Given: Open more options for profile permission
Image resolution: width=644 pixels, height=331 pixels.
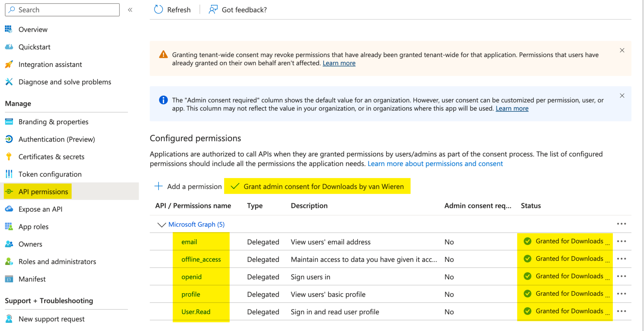Looking at the screenshot, I should tap(621, 294).
